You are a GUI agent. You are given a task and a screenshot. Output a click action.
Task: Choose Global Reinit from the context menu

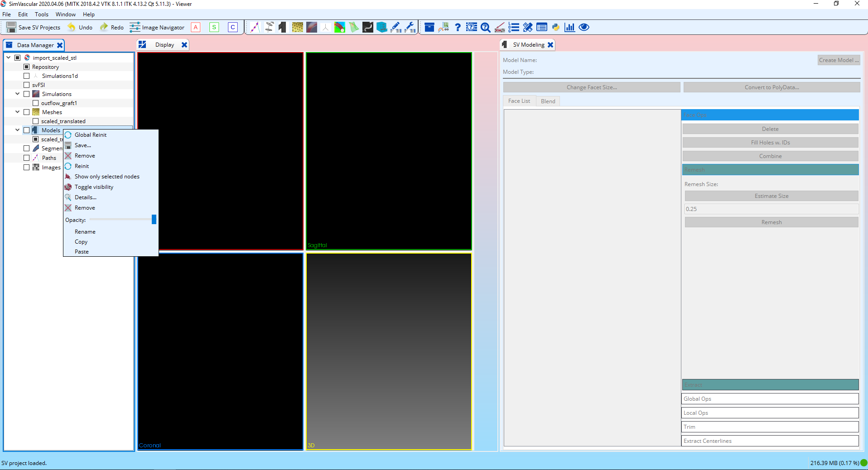coord(91,134)
